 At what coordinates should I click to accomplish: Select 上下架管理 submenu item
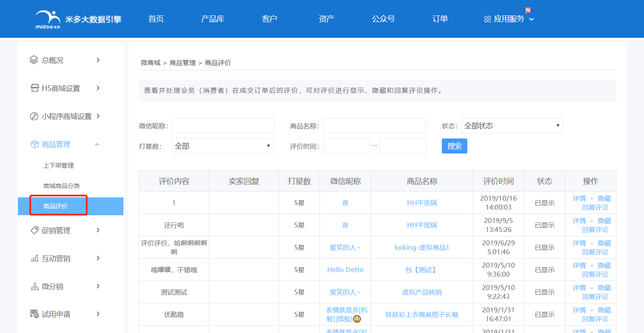pyautogui.click(x=58, y=166)
